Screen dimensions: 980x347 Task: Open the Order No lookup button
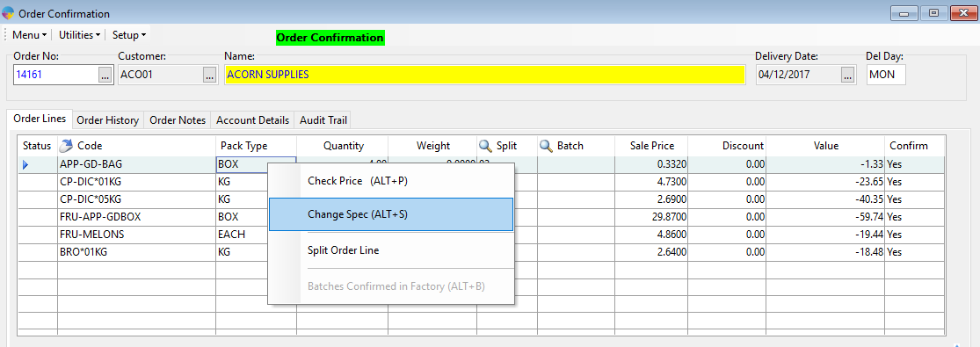click(x=105, y=75)
